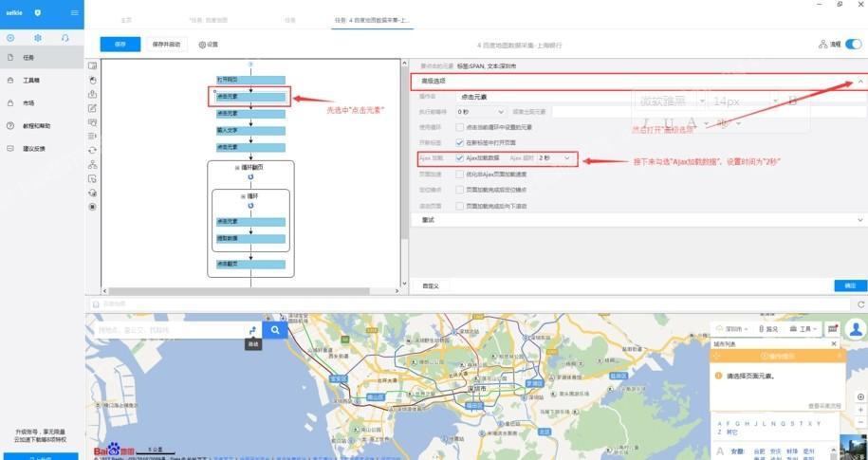Reload the embedded browser page
The height and width of the screenshot is (460, 868).
coord(860,304)
